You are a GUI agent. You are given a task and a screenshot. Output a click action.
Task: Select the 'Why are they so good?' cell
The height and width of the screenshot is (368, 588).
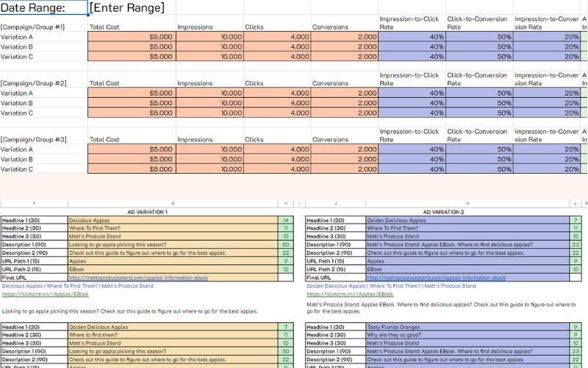point(395,335)
